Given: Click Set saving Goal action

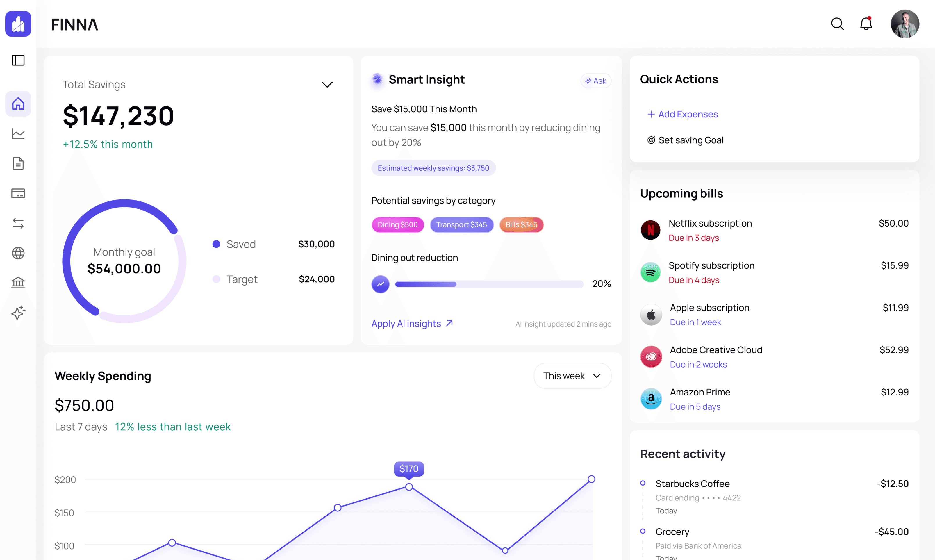Looking at the screenshot, I should (x=685, y=140).
